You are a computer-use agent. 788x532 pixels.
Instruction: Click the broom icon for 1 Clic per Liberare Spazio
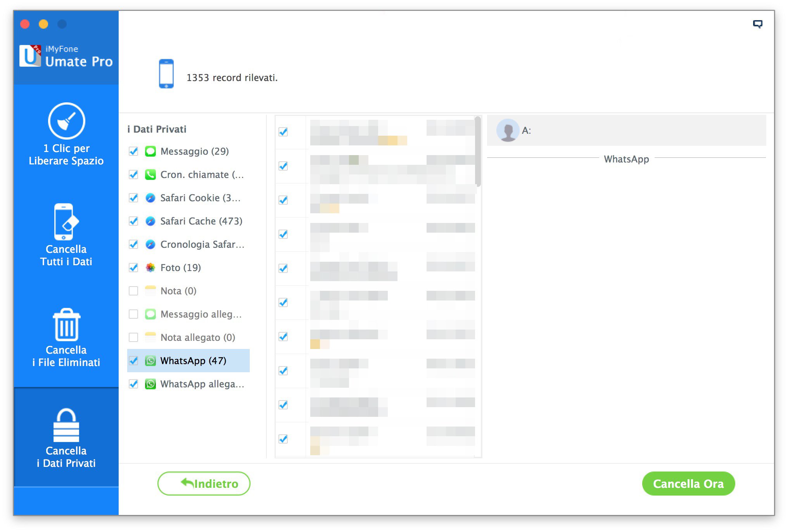[66, 121]
